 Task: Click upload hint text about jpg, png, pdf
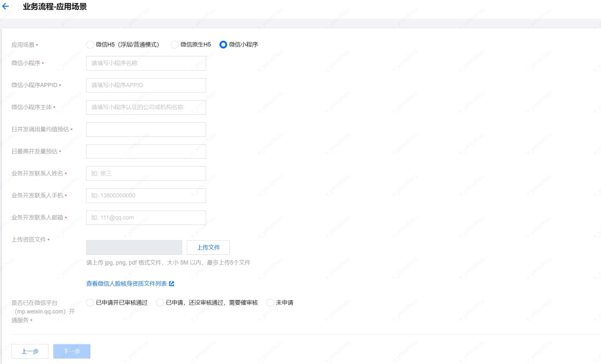(x=168, y=262)
